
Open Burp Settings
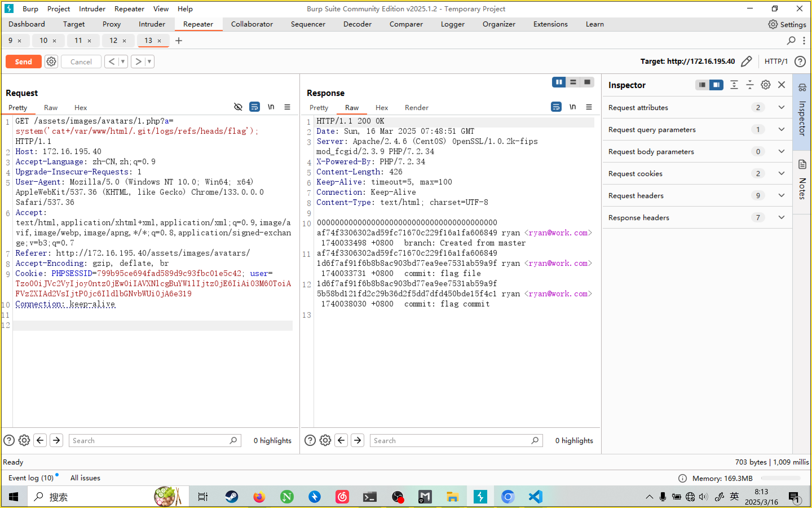(787, 24)
